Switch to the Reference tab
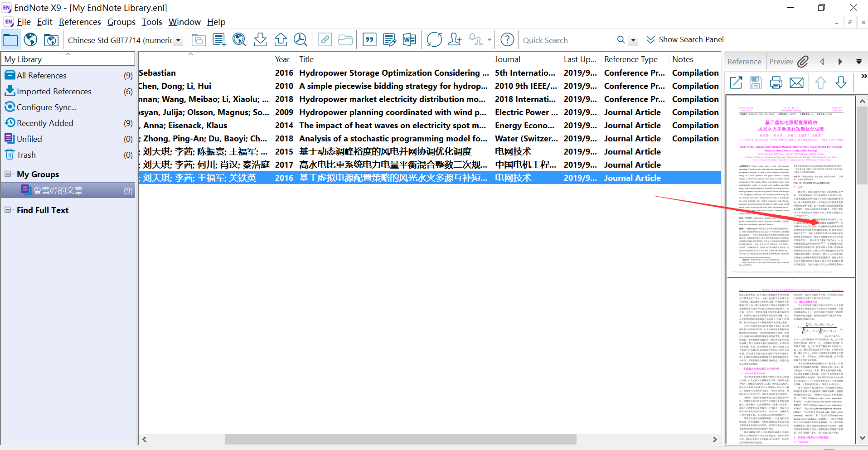Screen dimensions: 868x450 coord(744,62)
